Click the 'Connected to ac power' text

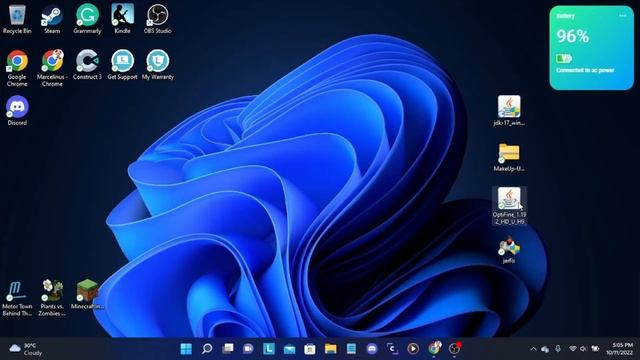pos(585,70)
